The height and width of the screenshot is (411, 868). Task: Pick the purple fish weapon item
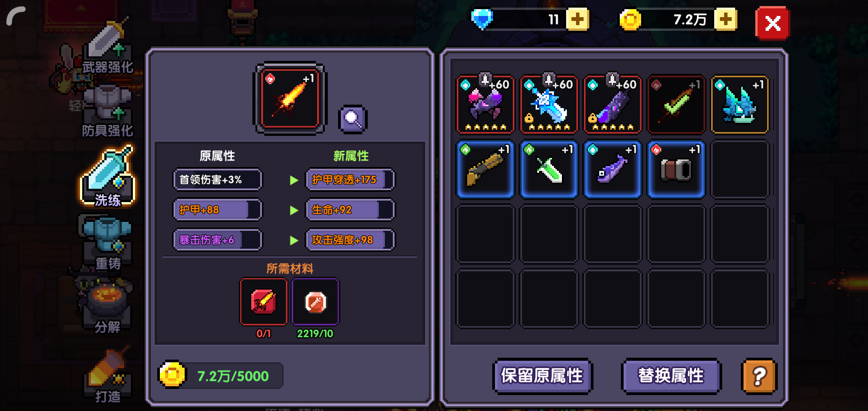613,169
